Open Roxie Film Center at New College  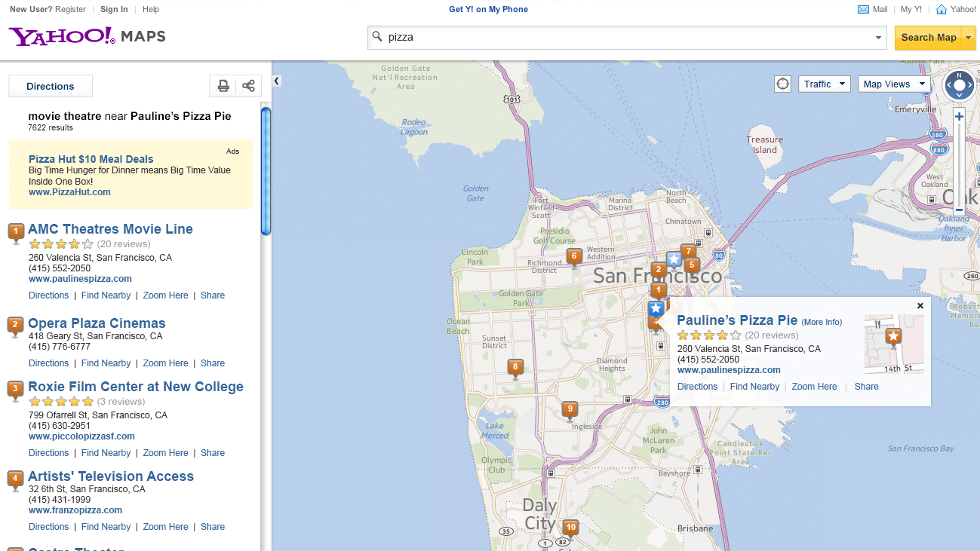click(136, 387)
